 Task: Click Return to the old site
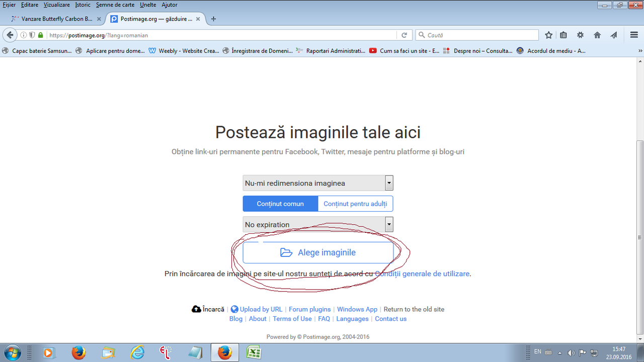pos(414,309)
